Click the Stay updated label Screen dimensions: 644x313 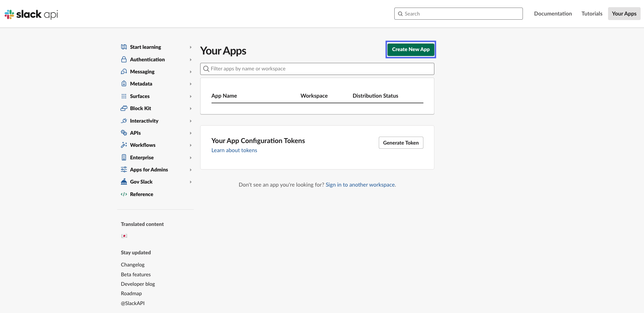(x=135, y=252)
